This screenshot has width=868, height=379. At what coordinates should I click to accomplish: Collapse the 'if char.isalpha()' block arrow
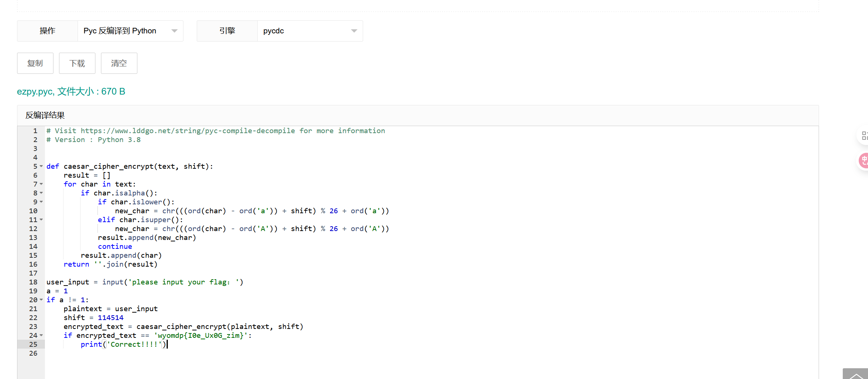click(41, 193)
